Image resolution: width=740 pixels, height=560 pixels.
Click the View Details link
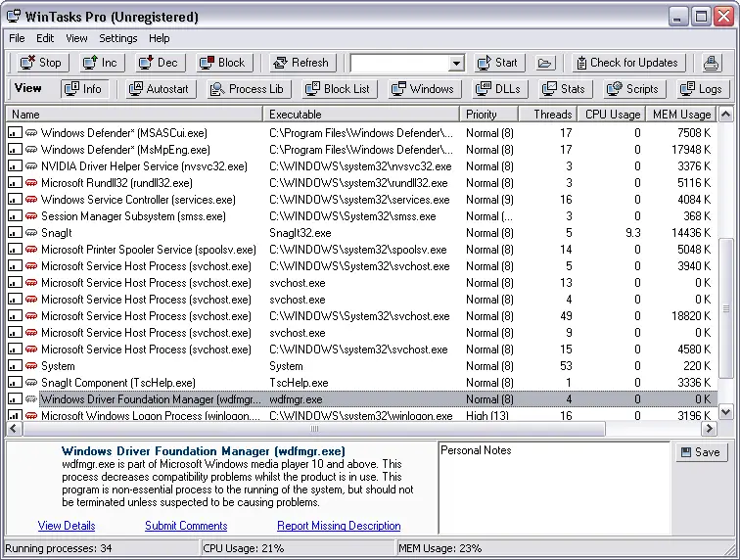pyautogui.click(x=67, y=526)
